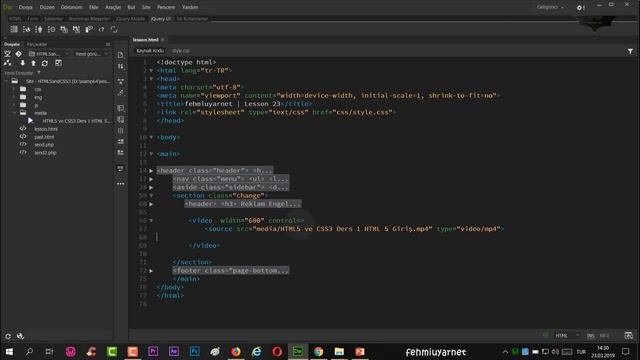Click the third jQuery UI widget icon
This screenshot has height=360, width=640.
coord(39,29)
